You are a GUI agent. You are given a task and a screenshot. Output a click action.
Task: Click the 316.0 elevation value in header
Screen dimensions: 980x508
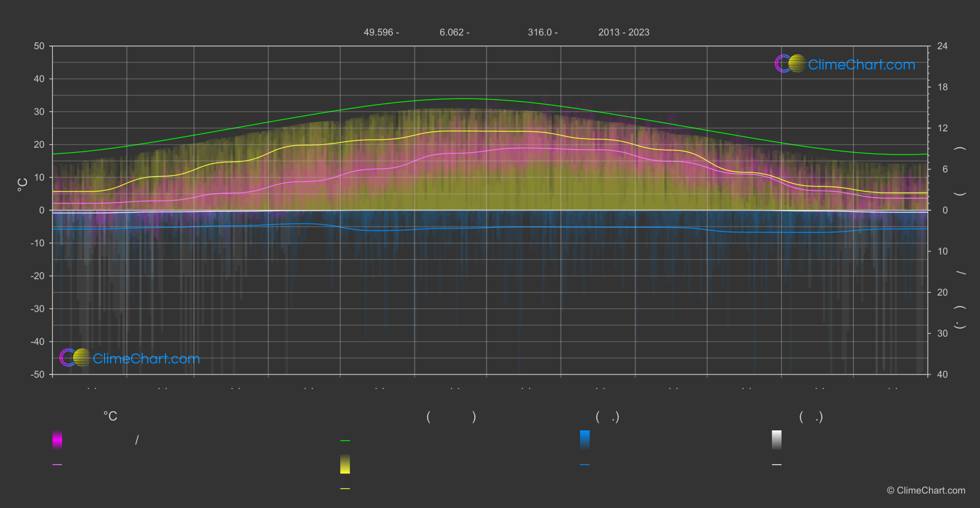coord(542,33)
